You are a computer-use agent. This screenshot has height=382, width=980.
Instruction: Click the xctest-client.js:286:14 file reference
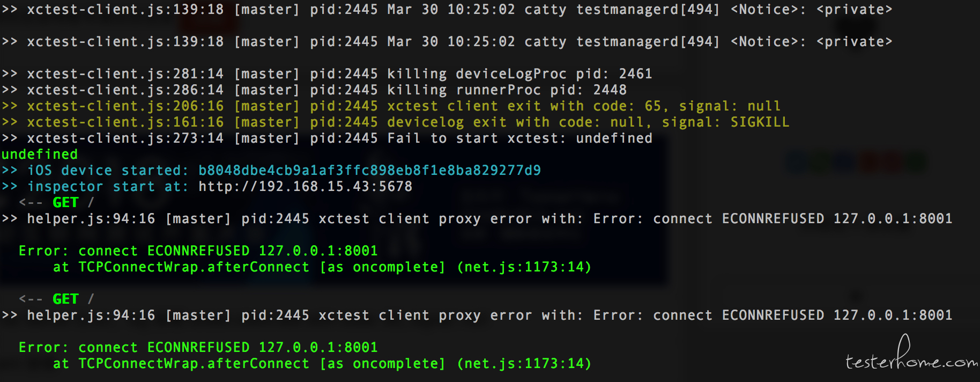tap(125, 90)
